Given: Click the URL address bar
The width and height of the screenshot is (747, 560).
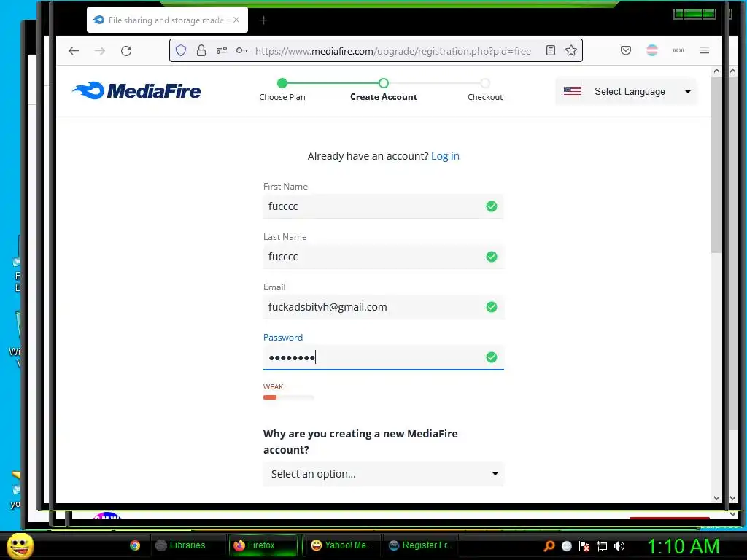Looking at the screenshot, I should 392,51.
